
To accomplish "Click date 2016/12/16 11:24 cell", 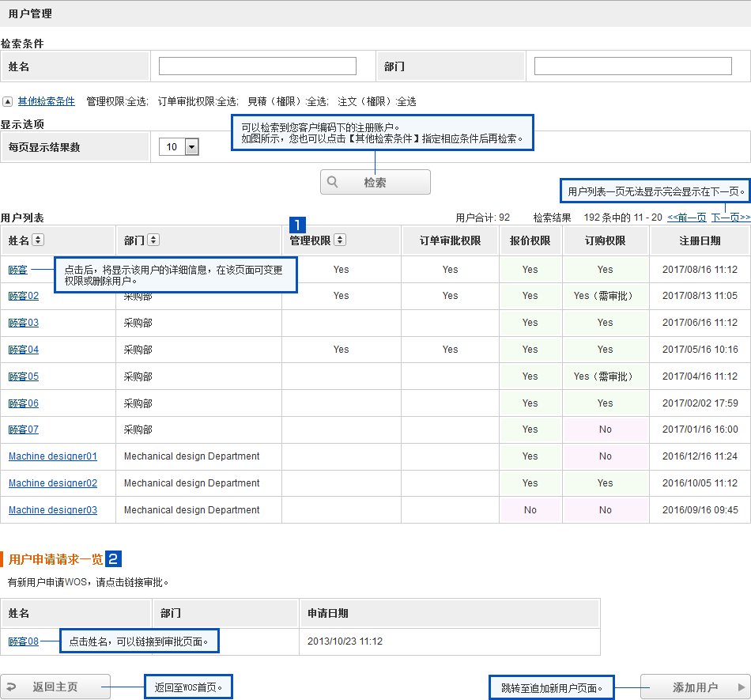I will (700, 456).
